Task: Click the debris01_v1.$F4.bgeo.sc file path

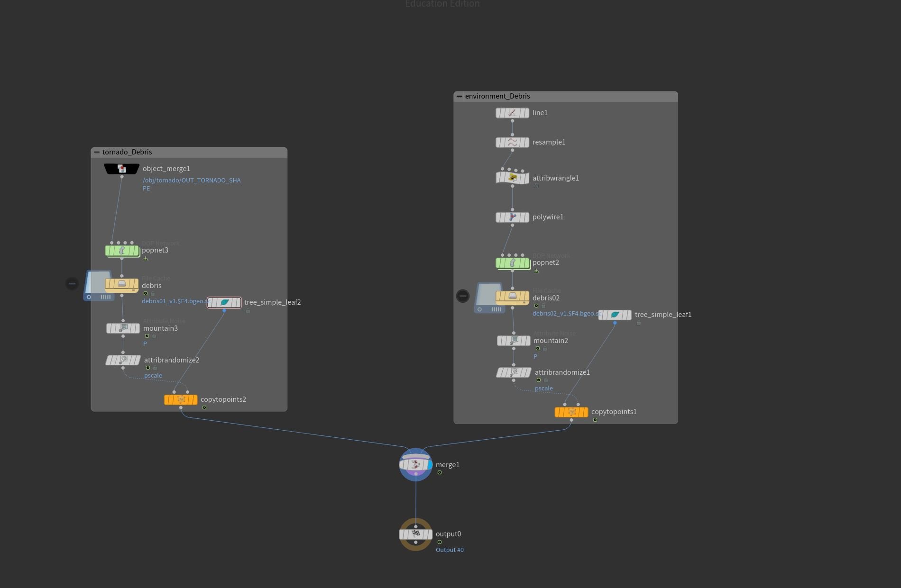Action: (176, 301)
